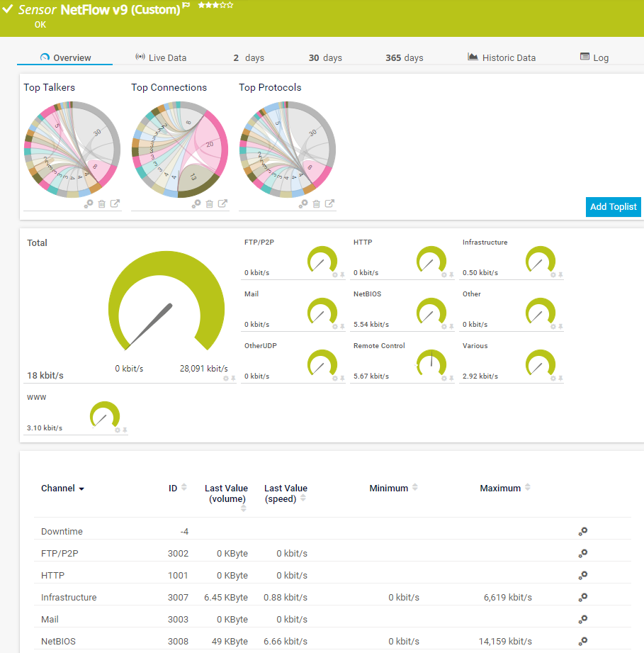Screen dimensions: 644x653
Task: Switch to the Live Data tab
Action: pyautogui.click(x=161, y=57)
